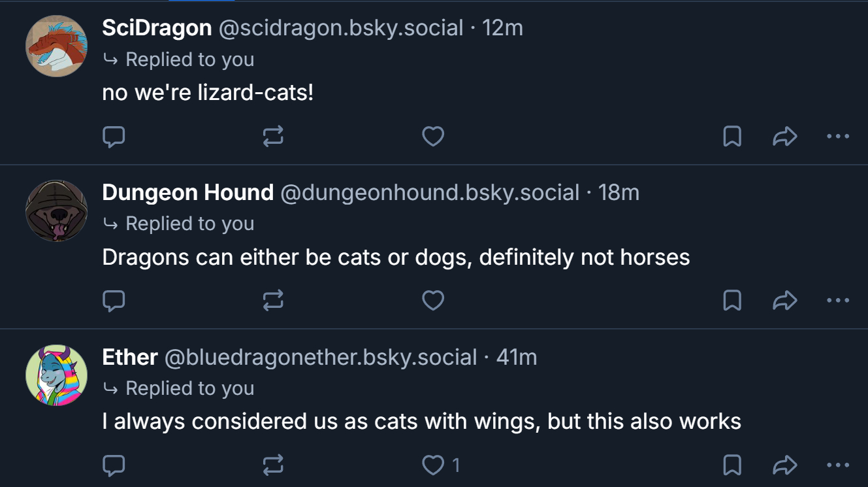Image resolution: width=868 pixels, height=487 pixels.
Task: Reply to Dungeon Hound's post
Action: [114, 300]
